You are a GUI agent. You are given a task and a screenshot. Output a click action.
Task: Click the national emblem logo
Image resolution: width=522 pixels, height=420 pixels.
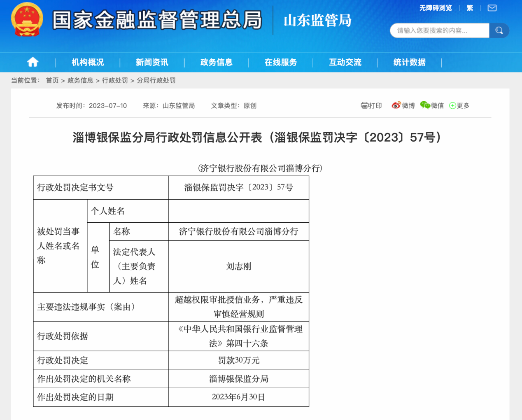tap(27, 20)
